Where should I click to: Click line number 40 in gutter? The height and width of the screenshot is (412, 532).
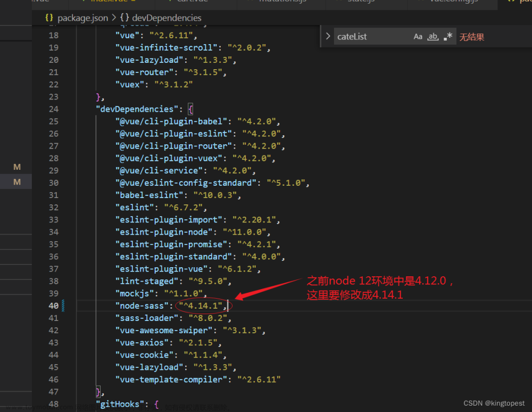click(54, 306)
